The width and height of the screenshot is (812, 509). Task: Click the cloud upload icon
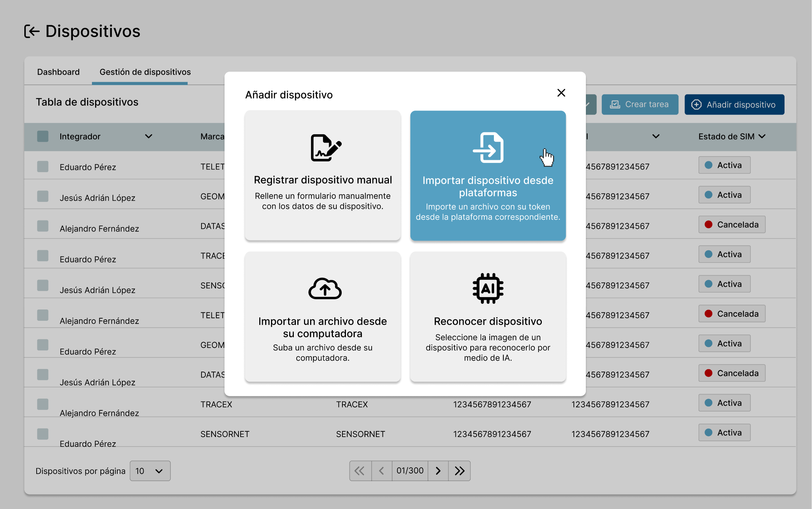pos(325,289)
